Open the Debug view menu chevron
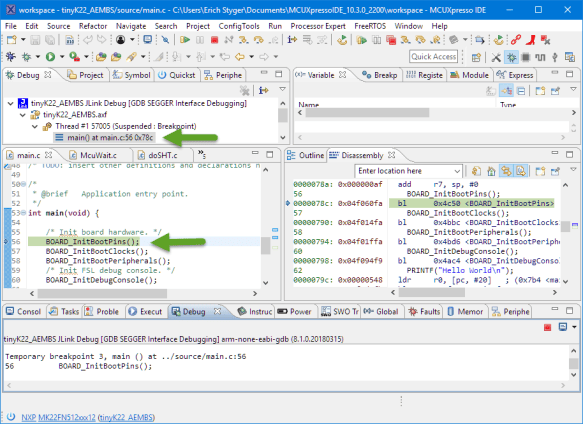The image size is (583, 424). (283, 90)
